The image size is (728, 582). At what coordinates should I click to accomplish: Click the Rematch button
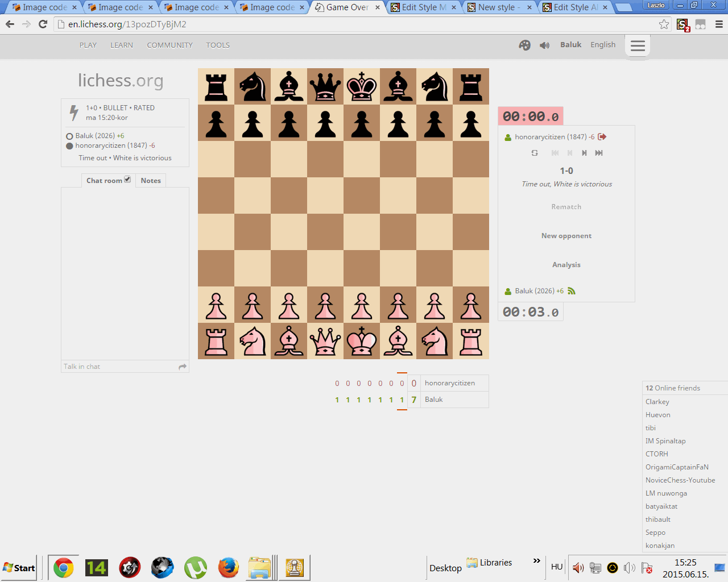pyautogui.click(x=566, y=207)
